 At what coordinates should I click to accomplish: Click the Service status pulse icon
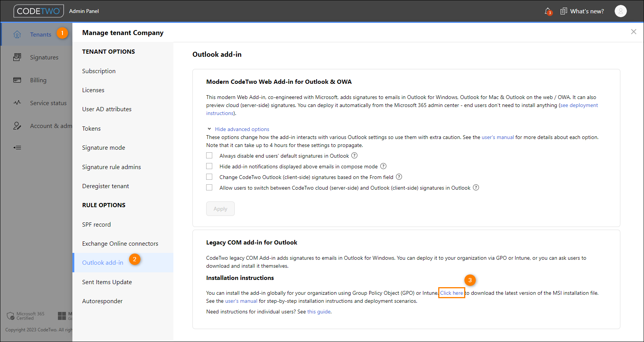(x=17, y=103)
